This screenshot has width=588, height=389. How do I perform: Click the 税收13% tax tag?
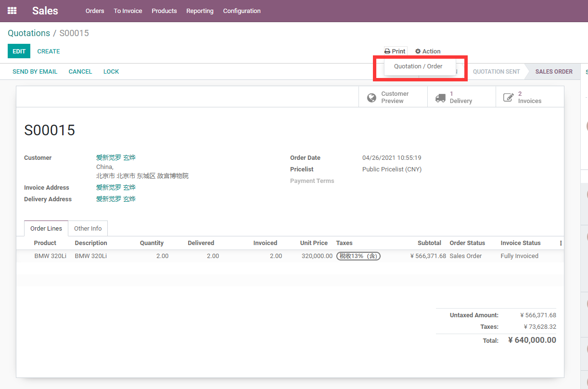coord(358,256)
